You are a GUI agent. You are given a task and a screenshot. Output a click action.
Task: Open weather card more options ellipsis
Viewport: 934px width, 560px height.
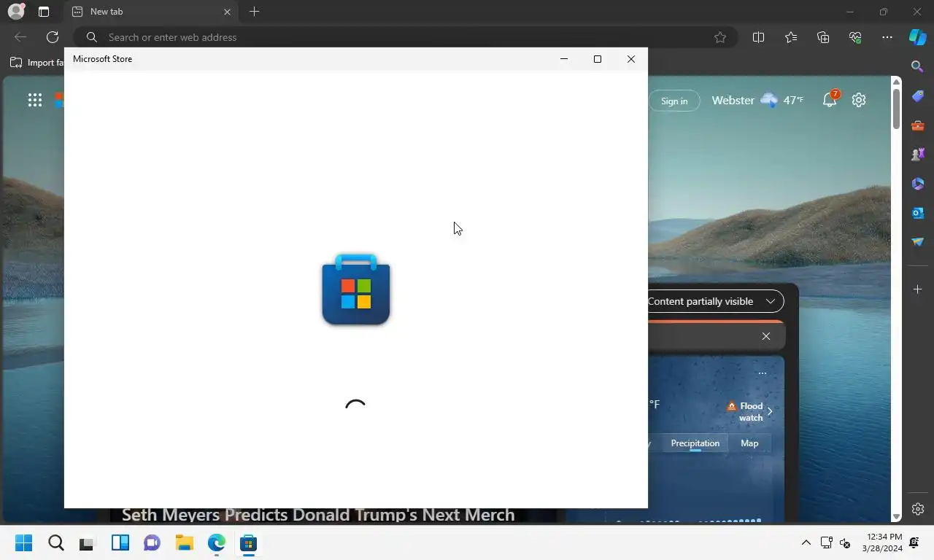tap(762, 373)
